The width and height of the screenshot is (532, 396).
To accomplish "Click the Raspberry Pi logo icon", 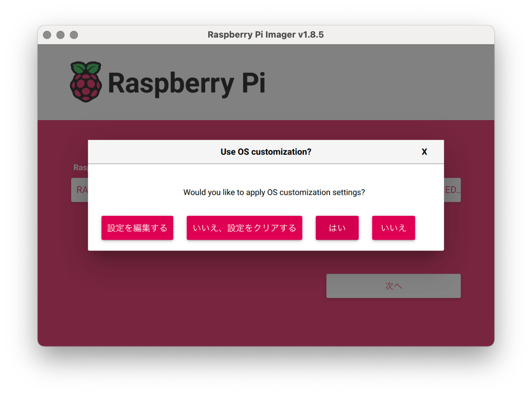I will (86, 82).
